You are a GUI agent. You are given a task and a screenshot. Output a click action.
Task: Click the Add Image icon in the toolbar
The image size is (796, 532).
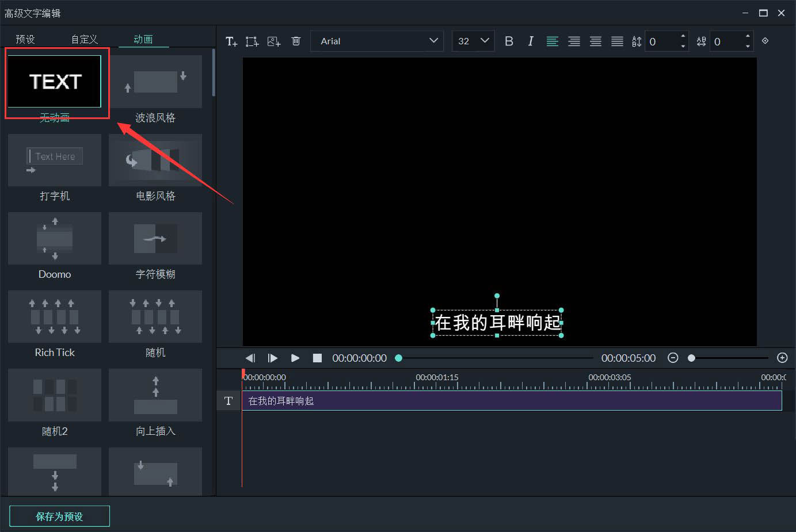tap(274, 41)
